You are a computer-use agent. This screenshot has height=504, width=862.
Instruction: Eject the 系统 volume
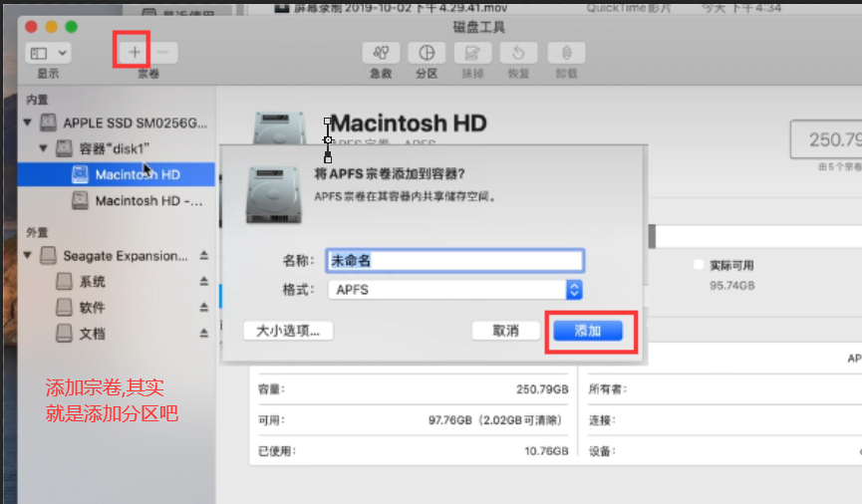[204, 281]
